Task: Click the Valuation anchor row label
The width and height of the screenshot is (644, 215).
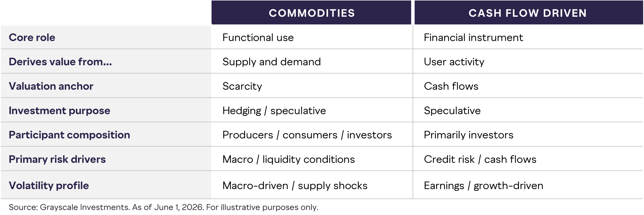Action: click(51, 86)
